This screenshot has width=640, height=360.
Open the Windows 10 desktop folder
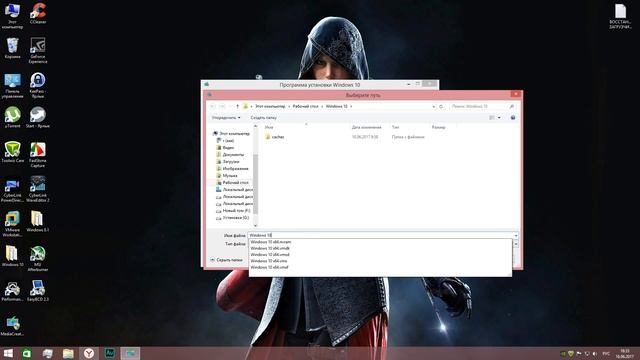click(x=12, y=256)
